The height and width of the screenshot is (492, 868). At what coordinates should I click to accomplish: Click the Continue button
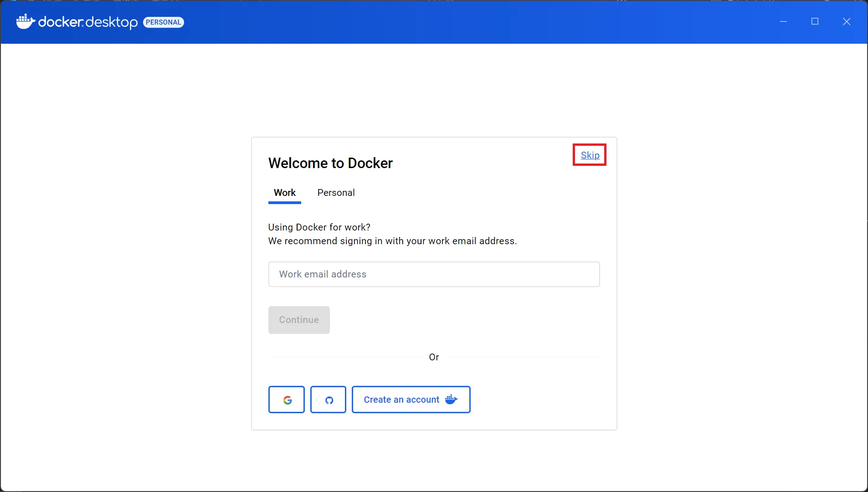click(299, 320)
